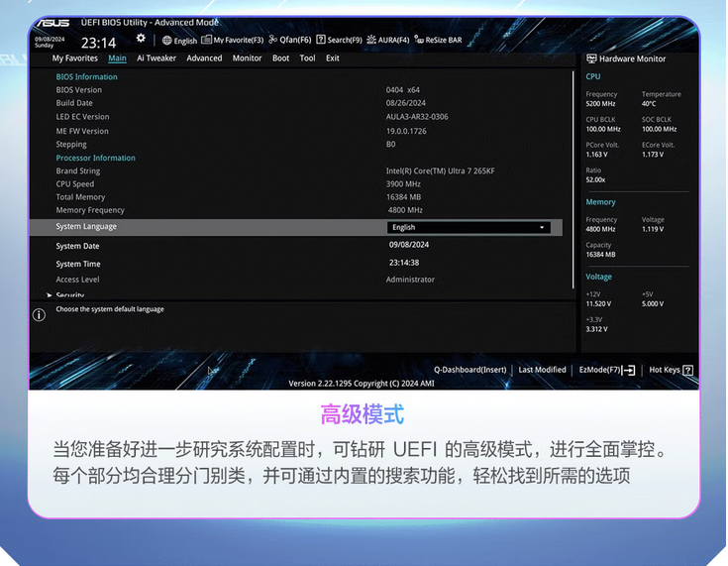
Task: Select the Main tab
Action: pyautogui.click(x=117, y=58)
